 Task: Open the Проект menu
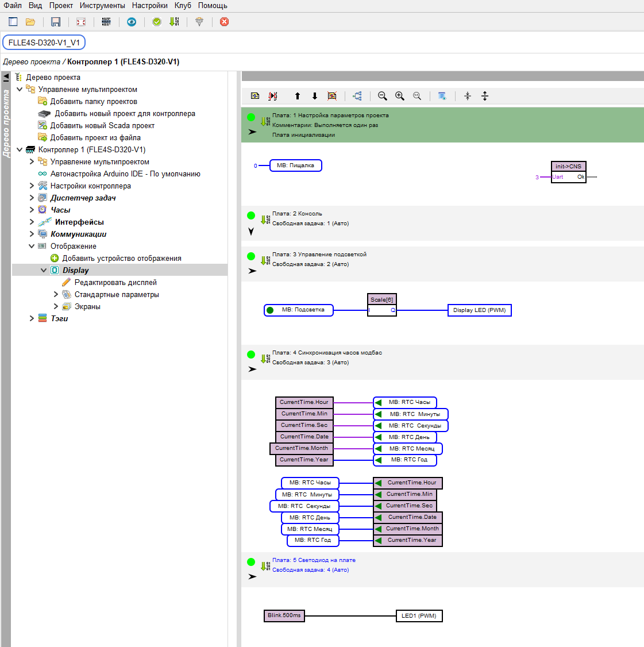coord(61,5)
